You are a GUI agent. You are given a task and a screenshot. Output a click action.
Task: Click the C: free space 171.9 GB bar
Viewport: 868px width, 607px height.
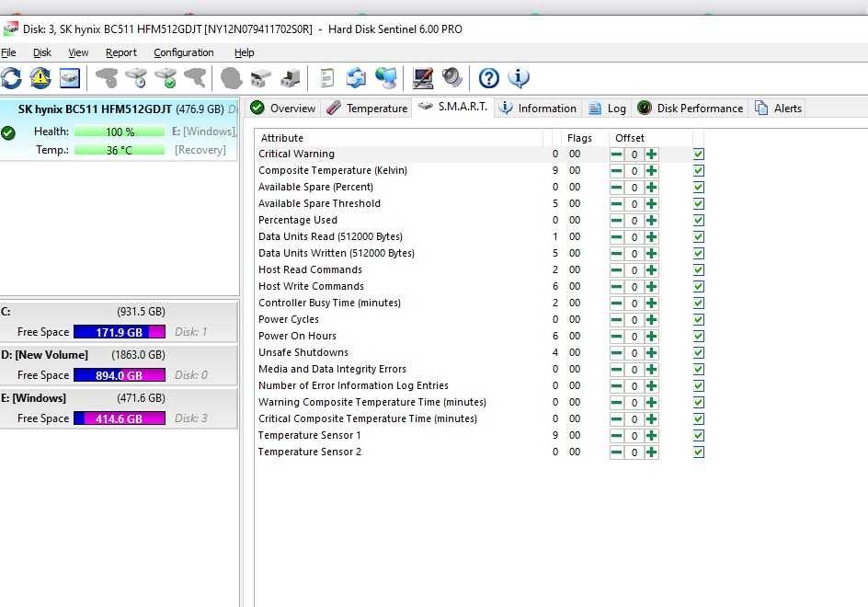pyautogui.click(x=120, y=332)
